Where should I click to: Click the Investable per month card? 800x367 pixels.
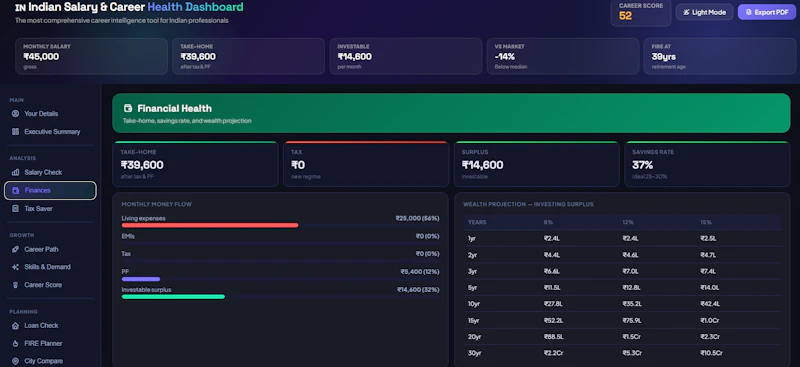pyautogui.click(x=406, y=56)
